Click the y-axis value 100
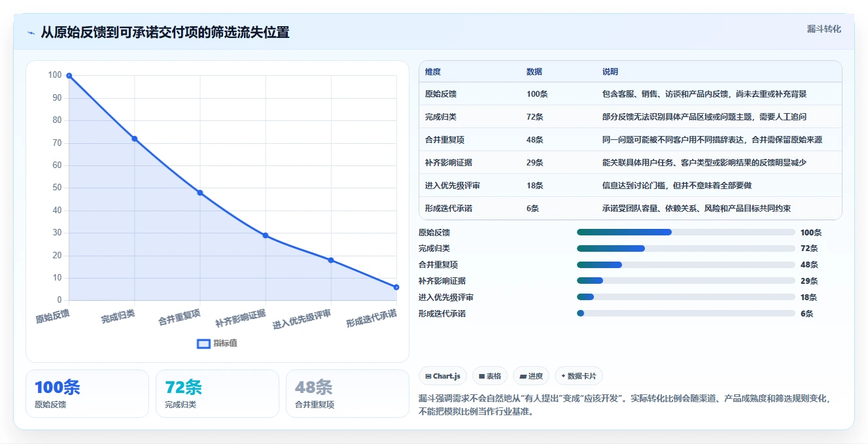 coord(55,75)
